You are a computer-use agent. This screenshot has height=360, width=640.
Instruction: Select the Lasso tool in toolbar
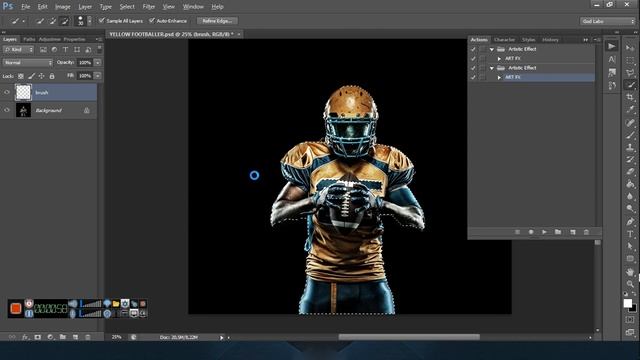coord(630,73)
